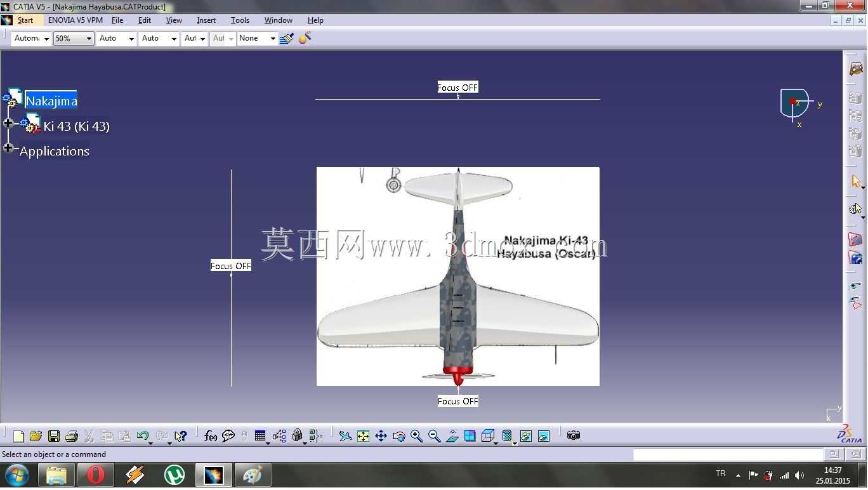Undo the last action
This screenshot has height=490, width=868.
[x=143, y=436]
